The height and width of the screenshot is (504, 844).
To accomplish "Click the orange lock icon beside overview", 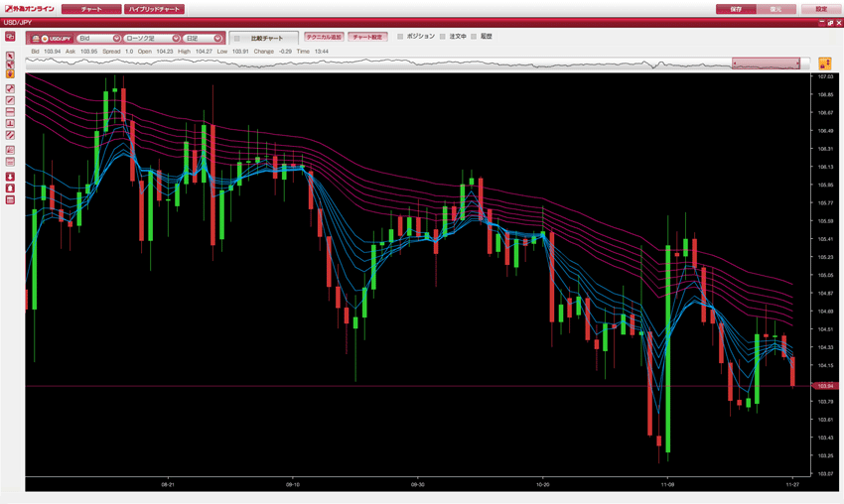I will click(824, 63).
